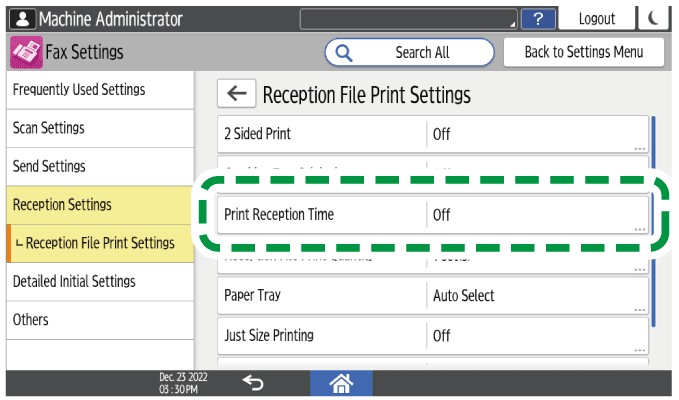Click the magnifier icon in Search All
Image resolution: width=679 pixels, height=400 pixels.
click(x=345, y=52)
